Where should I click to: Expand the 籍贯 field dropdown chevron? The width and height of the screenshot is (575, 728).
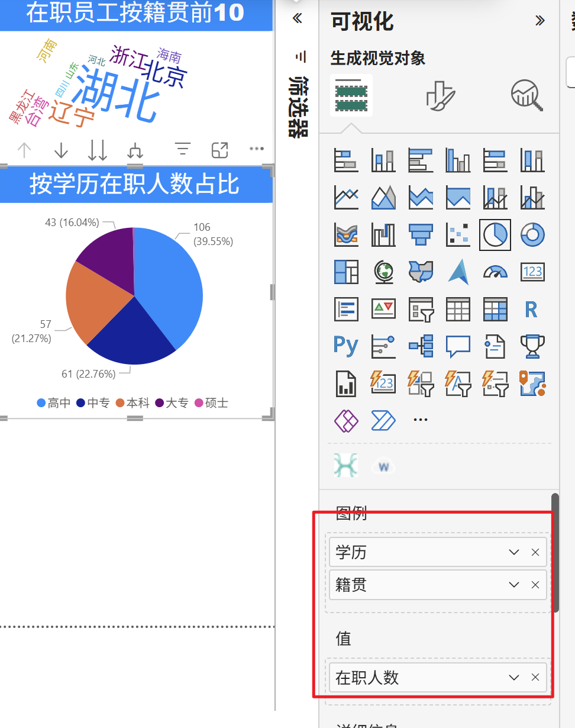click(513, 585)
